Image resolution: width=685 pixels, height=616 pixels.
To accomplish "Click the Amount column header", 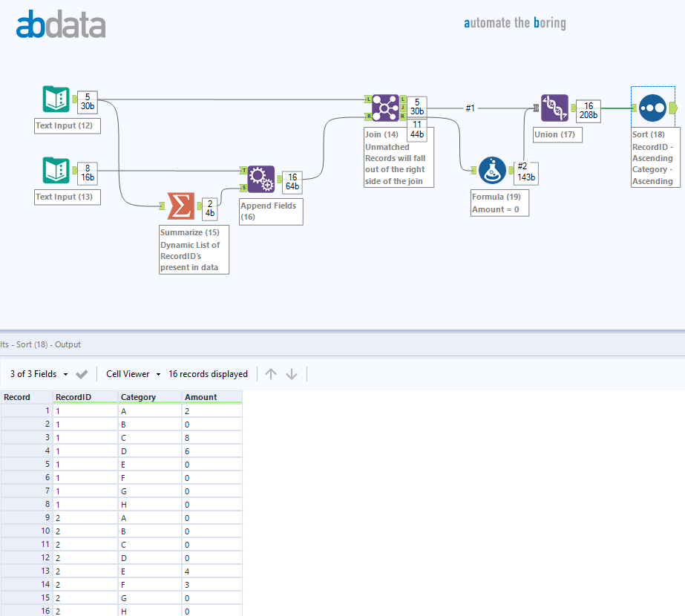I will pyautogui.click(x=212, y=397).
